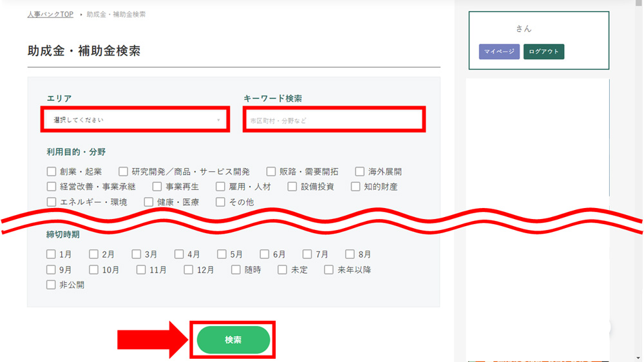Check the 12月 deadline checkbox
644x362 pixels.
point(189,270)
